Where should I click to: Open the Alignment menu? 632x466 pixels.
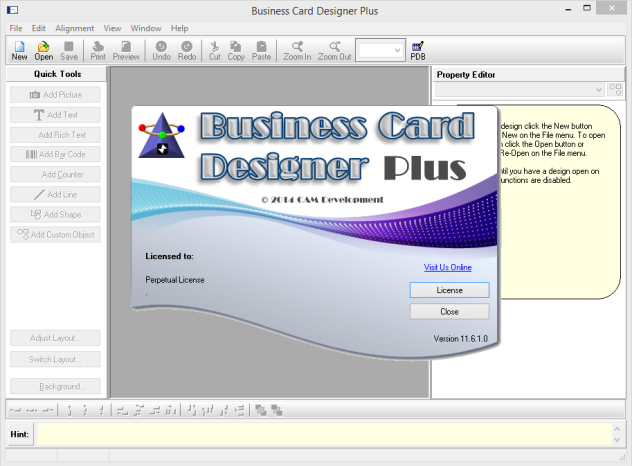pos(75,28)
